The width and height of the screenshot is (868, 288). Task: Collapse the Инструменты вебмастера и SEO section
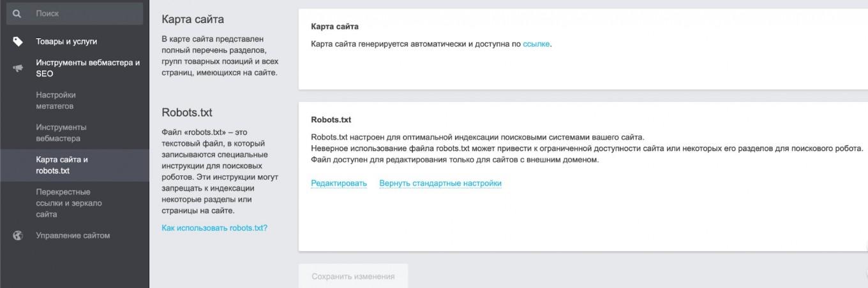87,68
